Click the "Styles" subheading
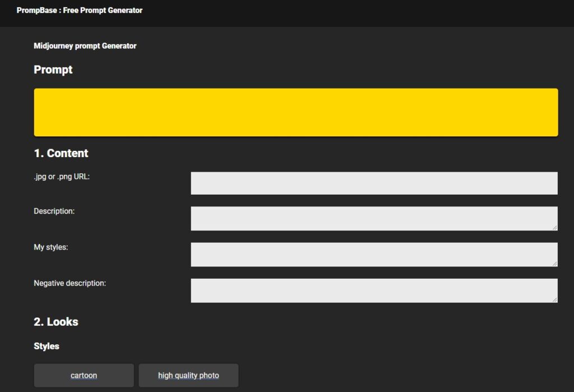 coord(47,346)
